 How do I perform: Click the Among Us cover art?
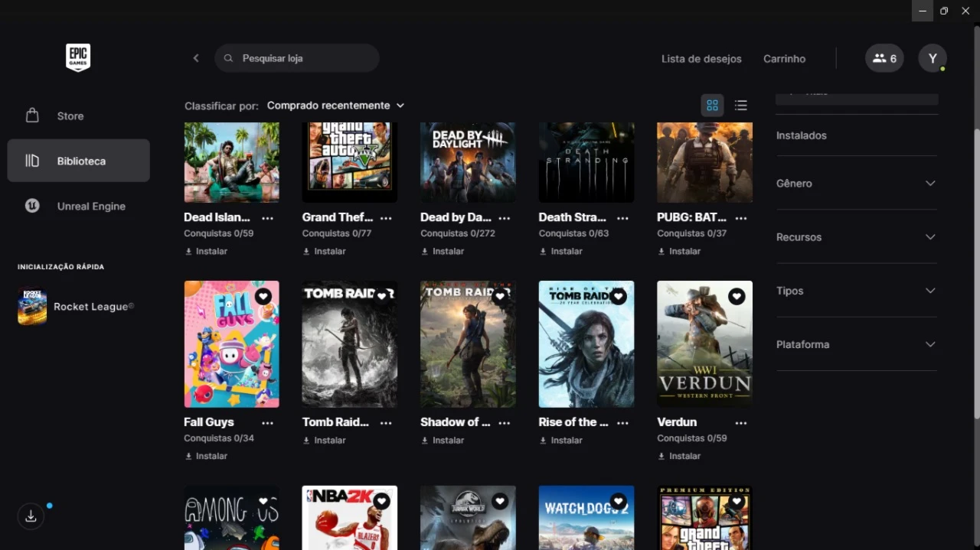point(232,518)
